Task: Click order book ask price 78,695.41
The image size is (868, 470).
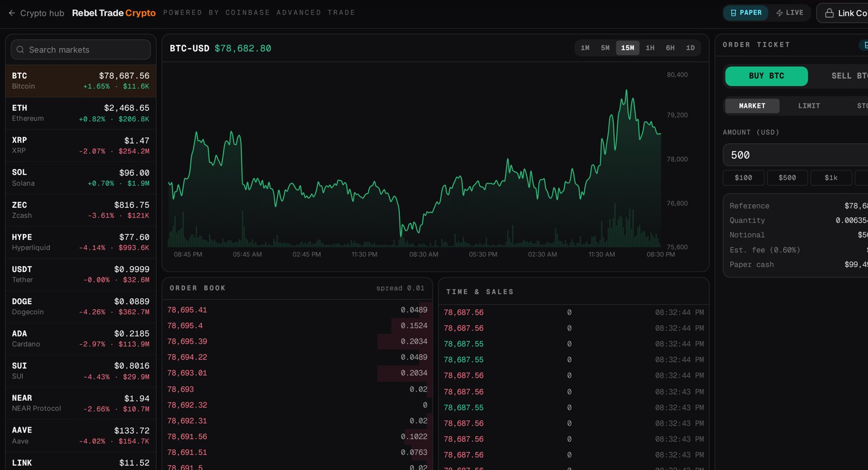Action: click(x=187, y=310)
